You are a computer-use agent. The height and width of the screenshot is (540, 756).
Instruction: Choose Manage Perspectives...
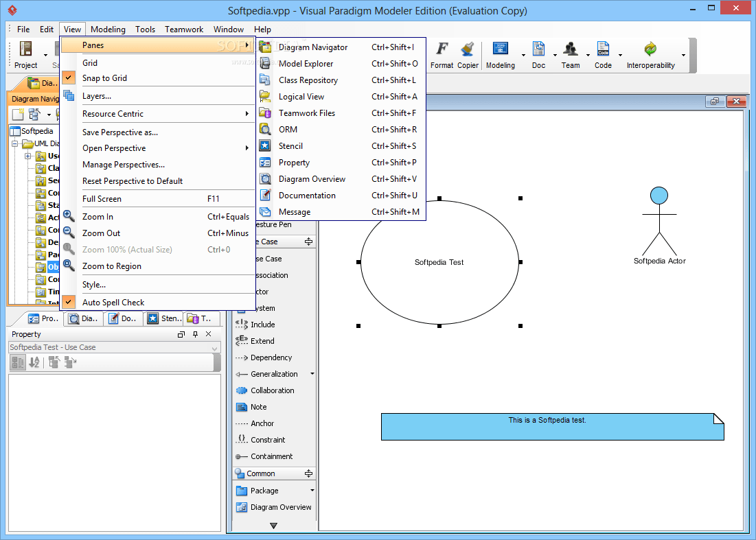click(158, 164)
